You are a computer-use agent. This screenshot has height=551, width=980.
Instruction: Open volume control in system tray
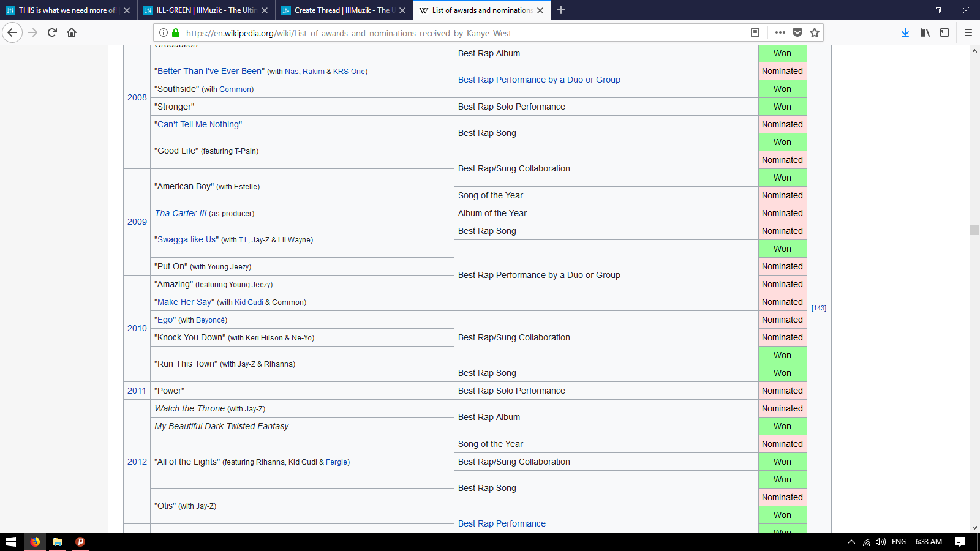point(881,542)
